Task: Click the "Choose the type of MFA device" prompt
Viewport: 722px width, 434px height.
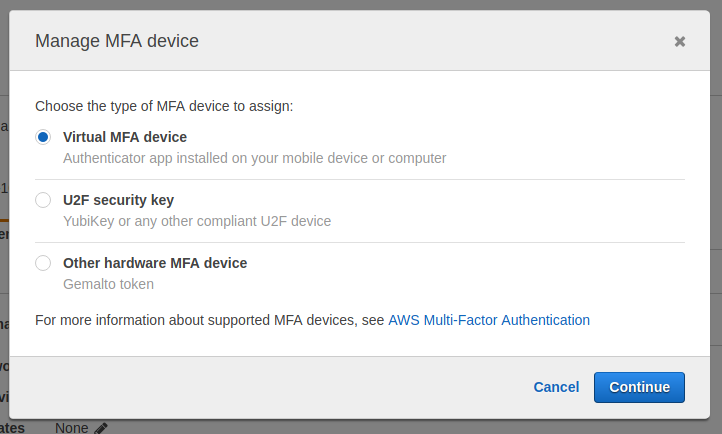Action: (x=164, y=105)
